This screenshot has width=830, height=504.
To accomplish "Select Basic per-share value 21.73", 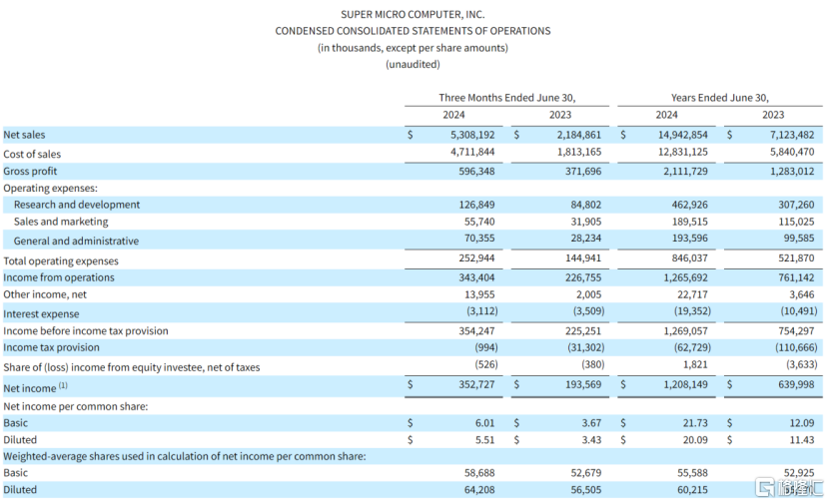I will click(x=695, y=423).
